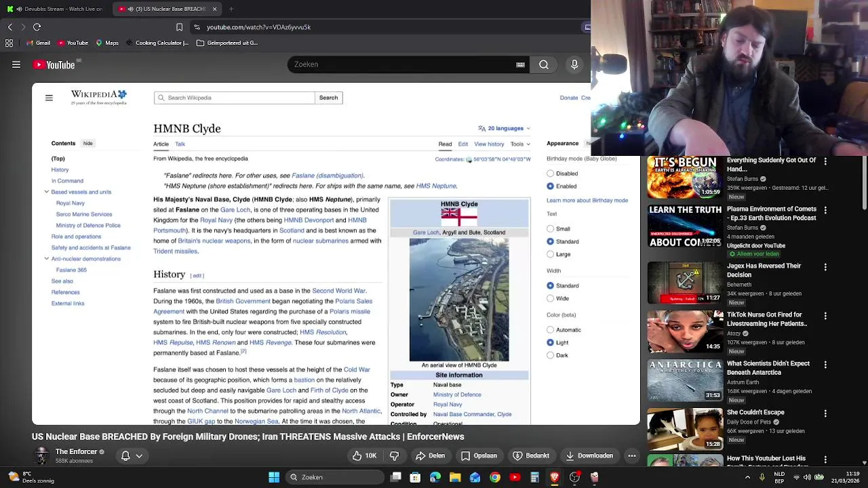Open Google Chrome from the taskbar
Screen dimensions: 868x488
pyautogui.click(x=495, y=477)
